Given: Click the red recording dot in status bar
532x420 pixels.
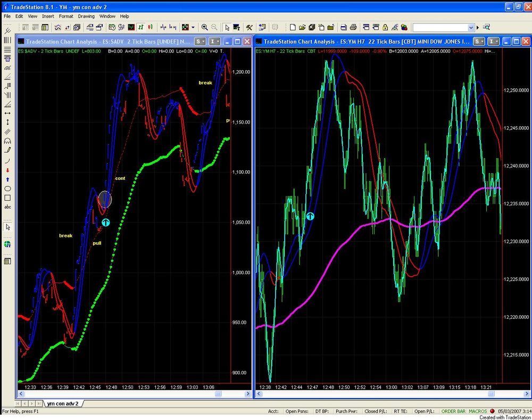Looking at the screenshot, I should point(492,411).
